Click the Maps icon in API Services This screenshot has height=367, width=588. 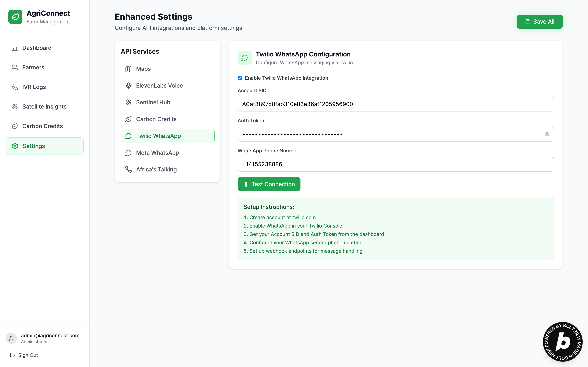click(128, 69)
